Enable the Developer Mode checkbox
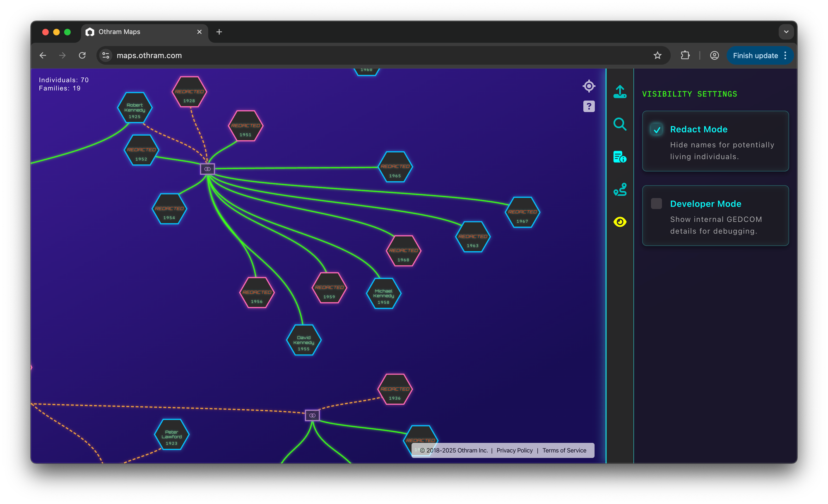 (657, 204)
